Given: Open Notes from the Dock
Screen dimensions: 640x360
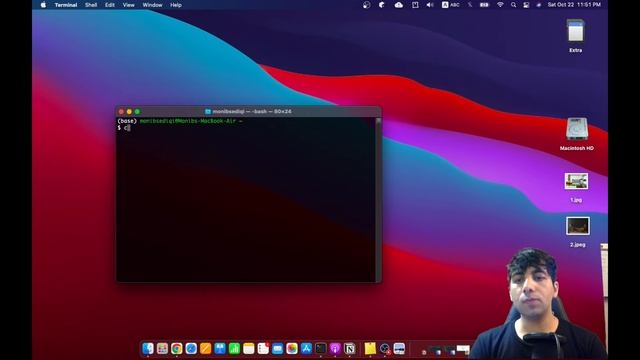Looking at the screenshot, I should click(x=249, y=348).
